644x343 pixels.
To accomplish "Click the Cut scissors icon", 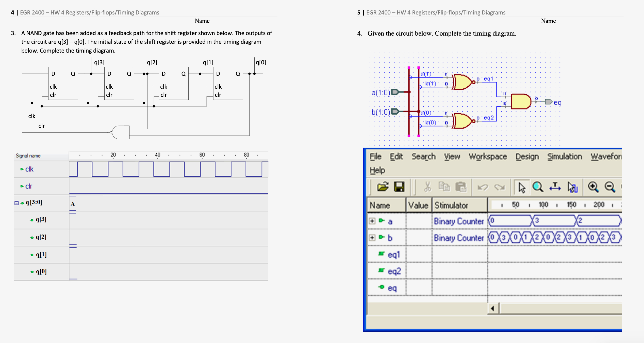I will coord(427,187).
